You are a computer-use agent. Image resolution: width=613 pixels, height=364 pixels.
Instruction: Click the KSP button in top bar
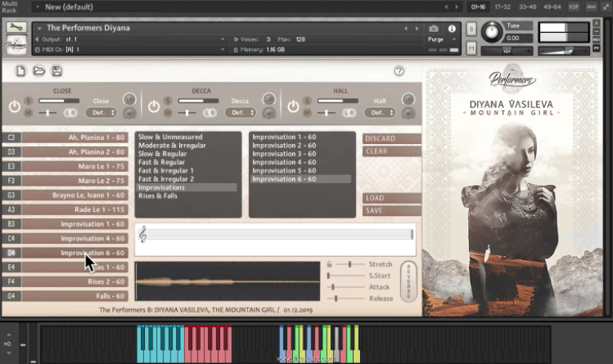[x=574, y=6]
